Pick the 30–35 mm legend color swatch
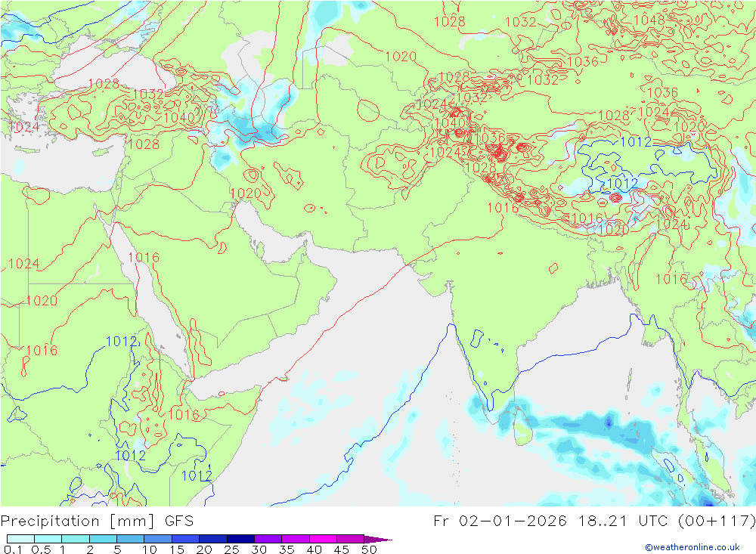The height and width of the screenshot is (554, 756). coord(268,539)
